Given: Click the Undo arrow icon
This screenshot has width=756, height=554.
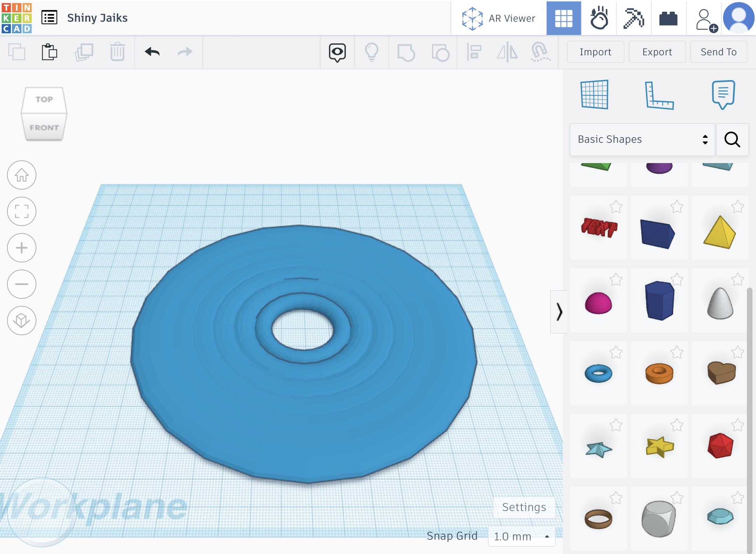Looking at the screenshot, I should coord(152,52).
